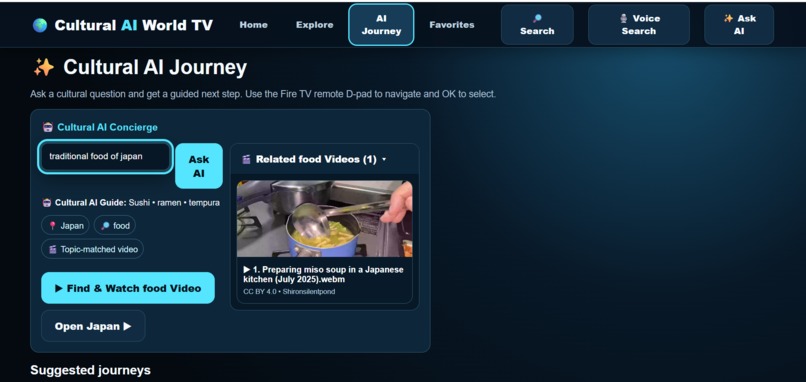Click the icon beside Cultural AI Guide
This screenshot has width=806, height=382.
coord(47,203)
